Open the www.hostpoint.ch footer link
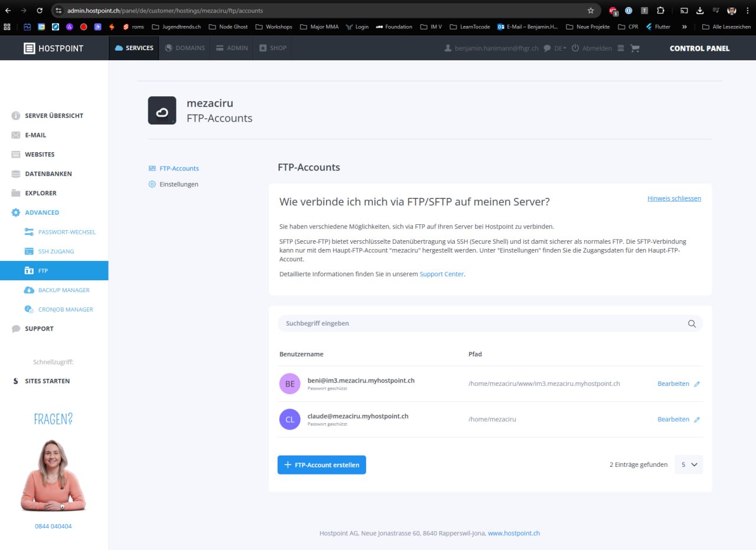This screenshot has width=756, height=550. pos(514,533)
